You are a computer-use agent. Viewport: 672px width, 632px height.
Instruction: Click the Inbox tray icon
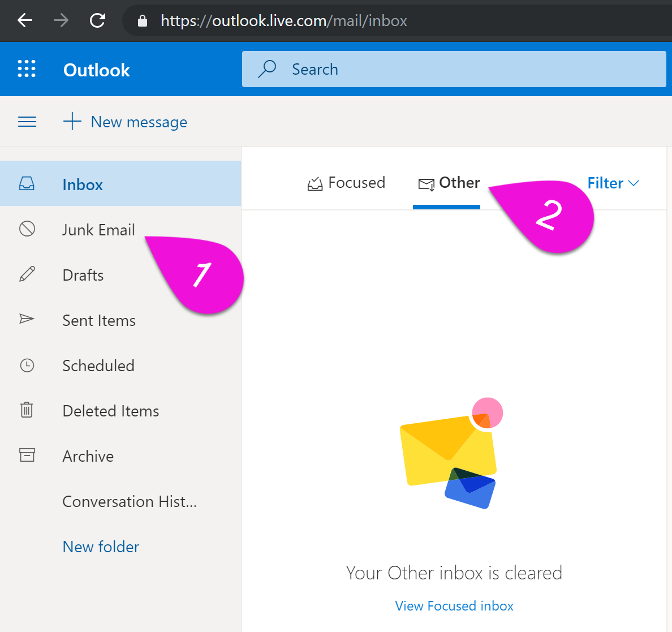(27, 183)
